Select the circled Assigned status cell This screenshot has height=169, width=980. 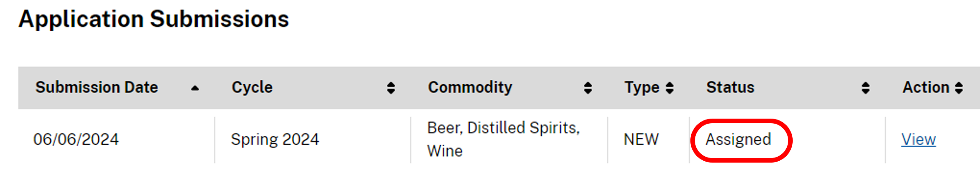(x=738, y=139)
